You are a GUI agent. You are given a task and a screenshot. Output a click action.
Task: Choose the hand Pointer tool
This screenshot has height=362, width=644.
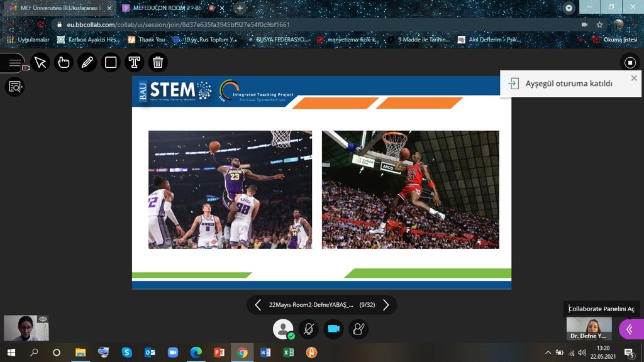[64, 62]
